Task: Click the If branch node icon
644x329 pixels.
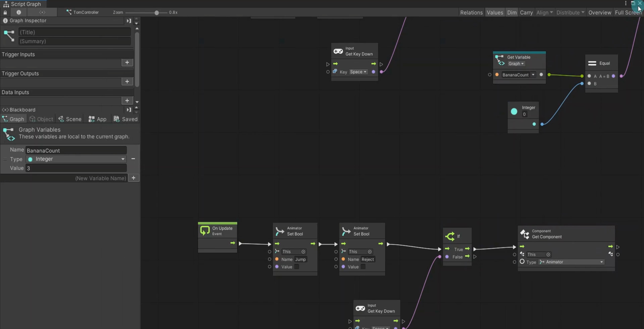Action: 450,236
